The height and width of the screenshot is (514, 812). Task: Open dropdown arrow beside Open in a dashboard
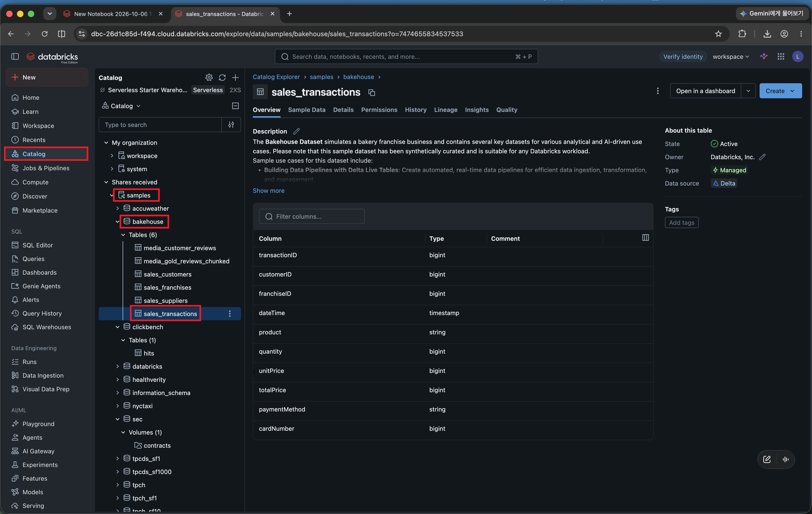coord(748,91)
